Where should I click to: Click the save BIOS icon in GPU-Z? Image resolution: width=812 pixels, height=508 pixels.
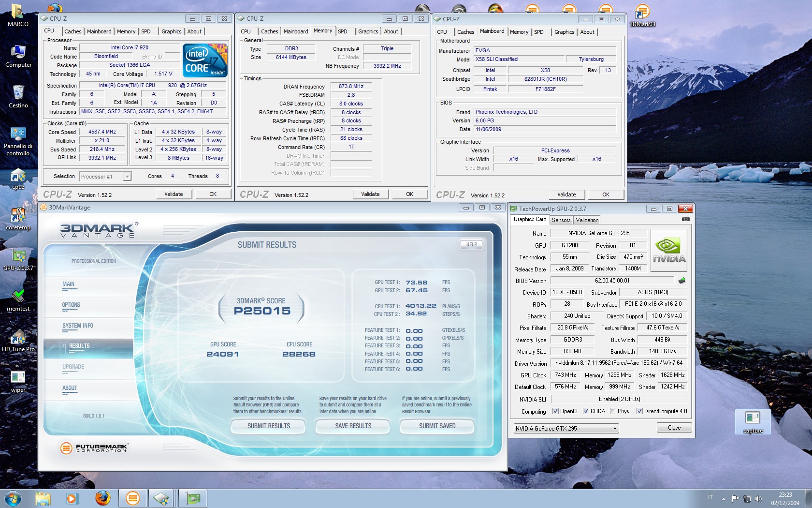click(682, 281)
